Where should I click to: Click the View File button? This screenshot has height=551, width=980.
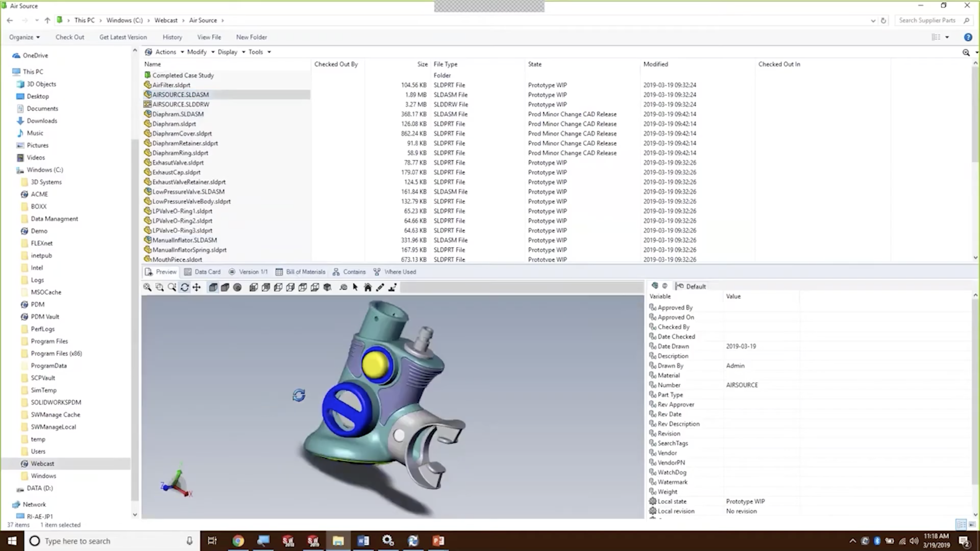click(209, 37)
